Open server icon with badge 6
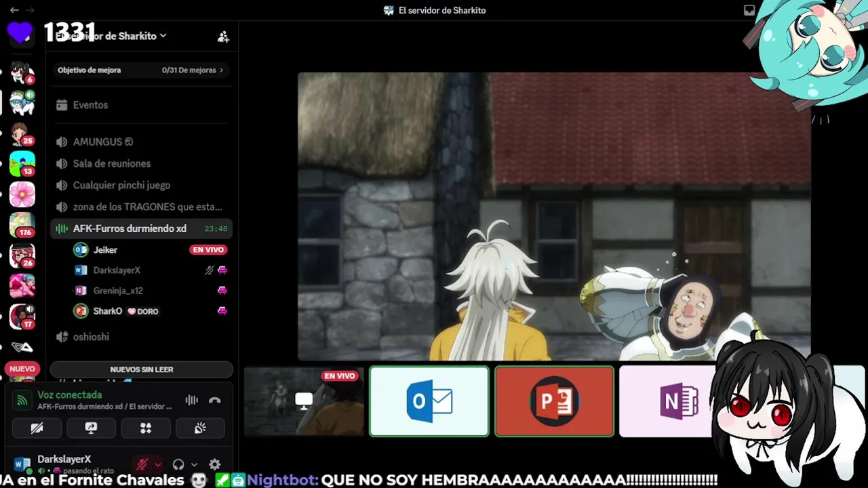868x488 pixels. (22, 73)
